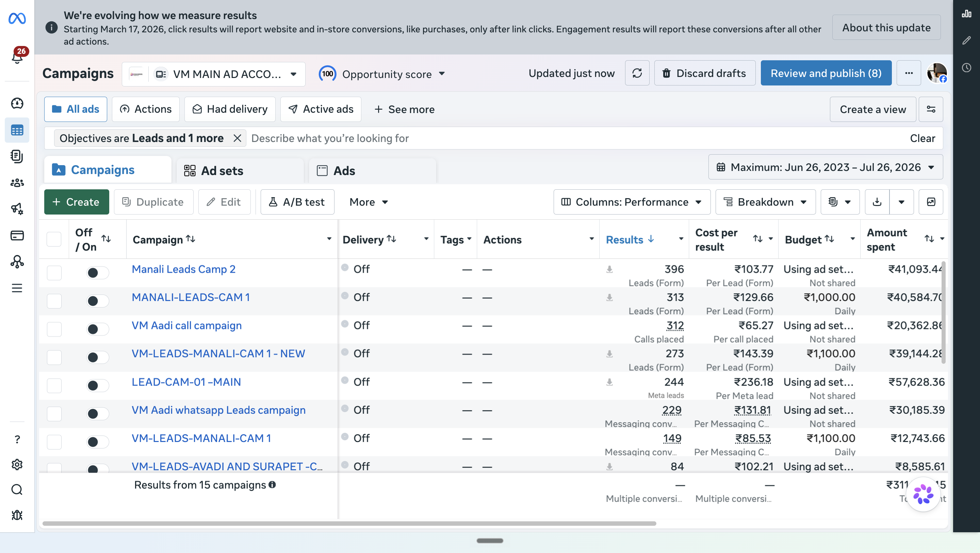Open the Reports dropdown button
This screenshot has width=980, height=553.
[840, 202]
